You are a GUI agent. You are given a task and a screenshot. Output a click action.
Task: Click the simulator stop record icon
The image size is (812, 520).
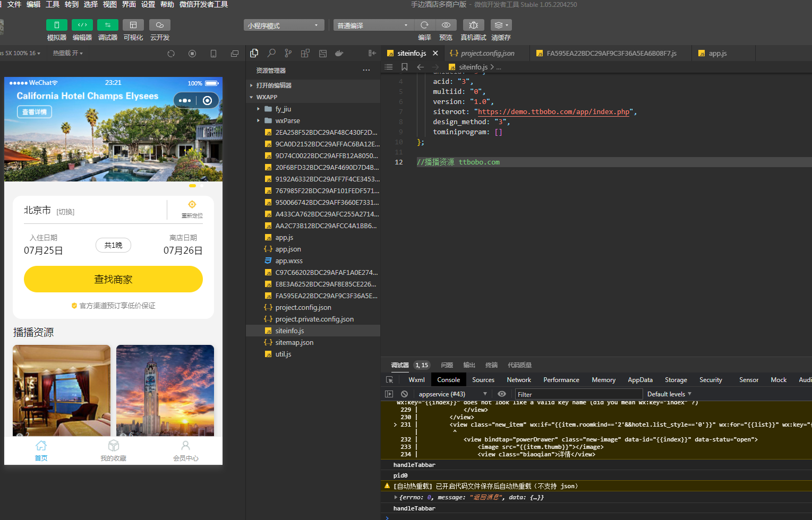192,54
